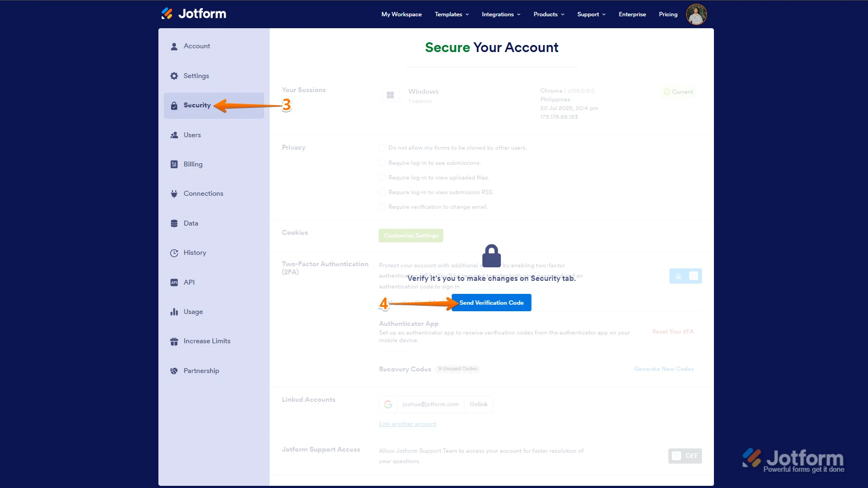This screenshot has width=868, height=488.
Task: Click the Pricing link in header
Action: pyautogui.click(x=668, y=15)
